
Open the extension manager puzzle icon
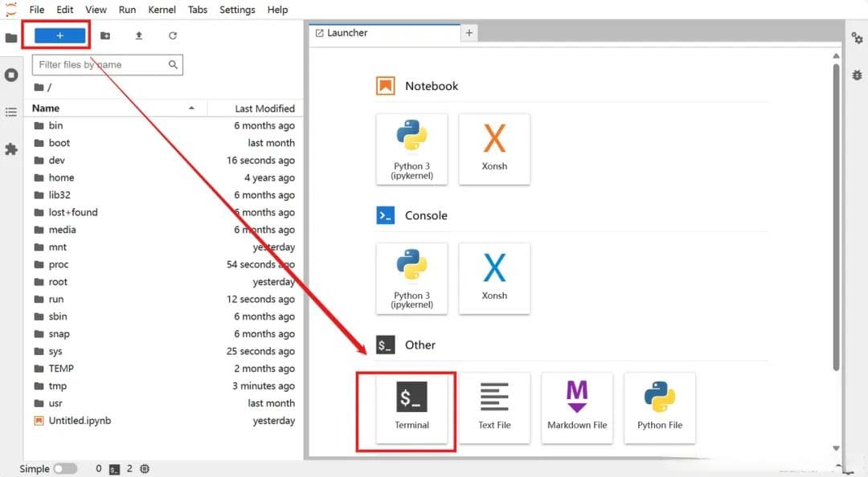(11, 149)
